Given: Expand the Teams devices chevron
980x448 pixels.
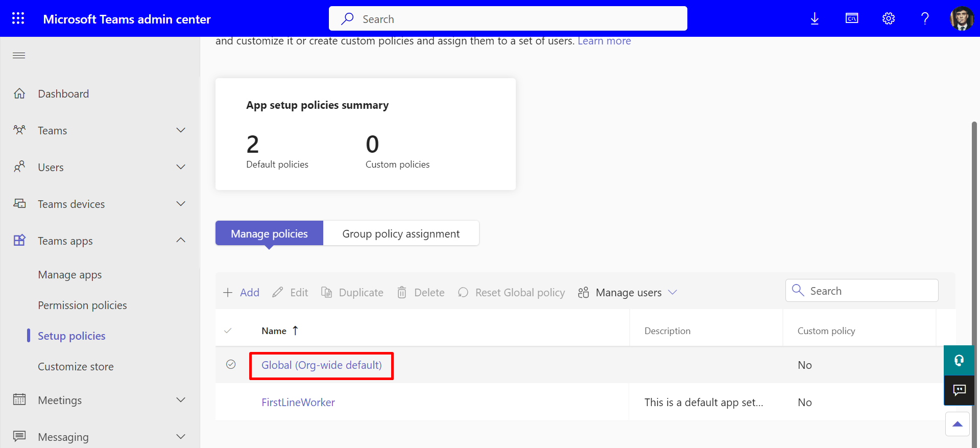Looking at the screenshot, I should point(181,204).
